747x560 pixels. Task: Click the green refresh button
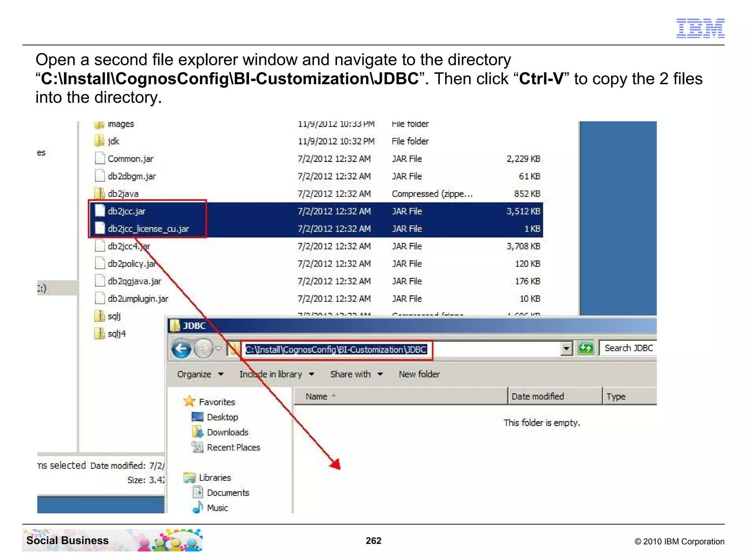[x=586, y=348]
